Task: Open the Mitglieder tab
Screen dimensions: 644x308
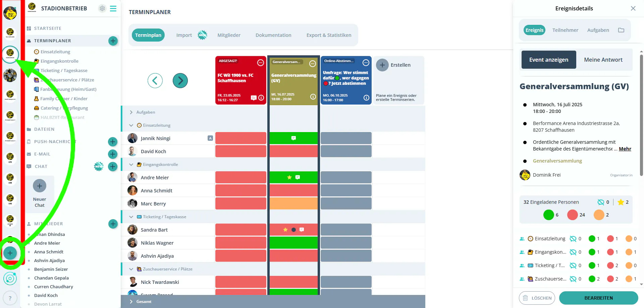Action: tap(229, 35)
